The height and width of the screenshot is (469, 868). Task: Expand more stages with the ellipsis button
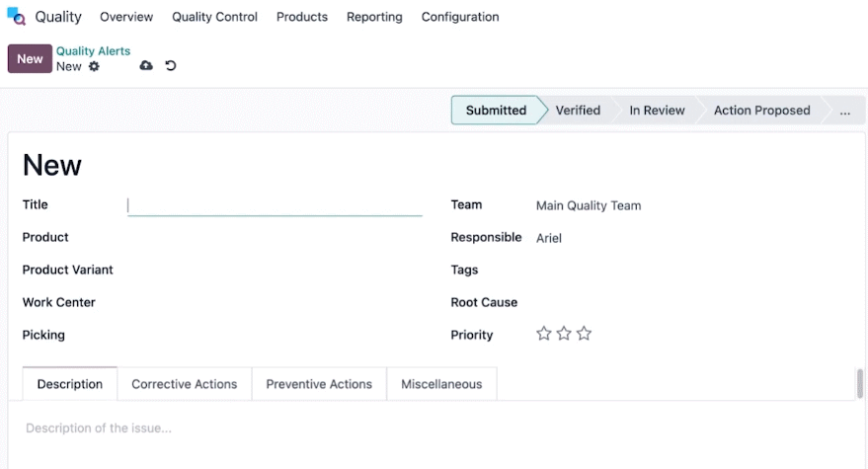click(x=844, y=111)
